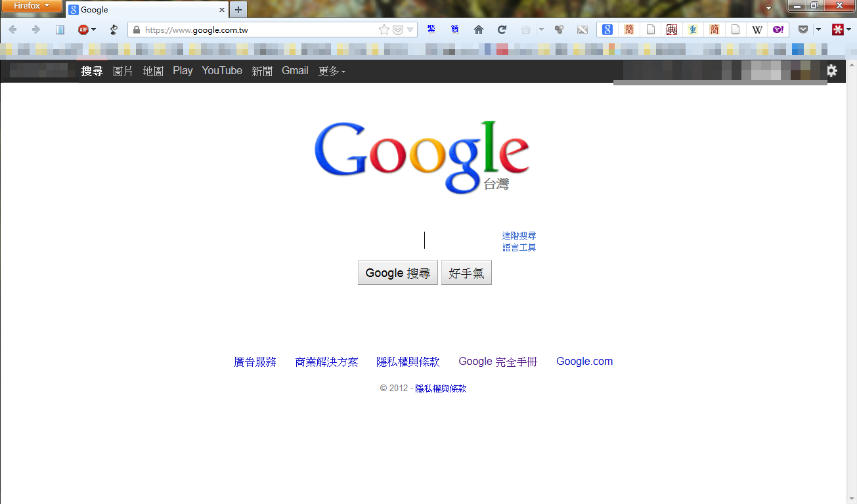Open YouTube in the Google bar
The height and width of the screenshot is (504, 857).
(x=222, y=71)
